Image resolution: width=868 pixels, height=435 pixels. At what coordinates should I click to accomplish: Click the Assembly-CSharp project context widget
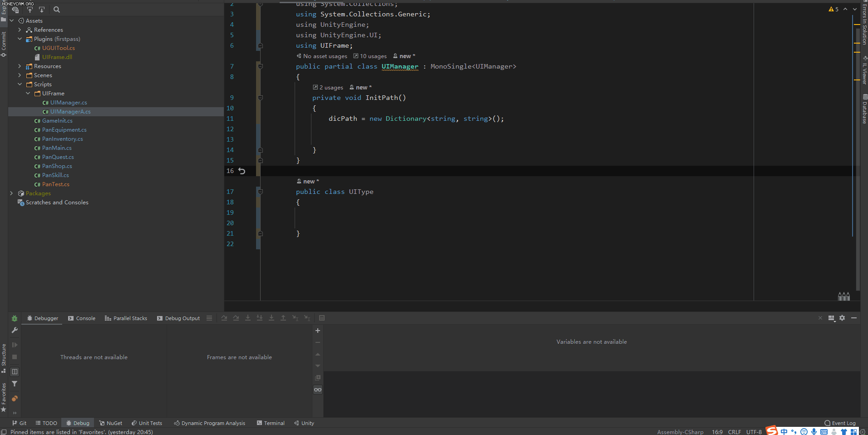pyautogui.click(x=680, y=432)
